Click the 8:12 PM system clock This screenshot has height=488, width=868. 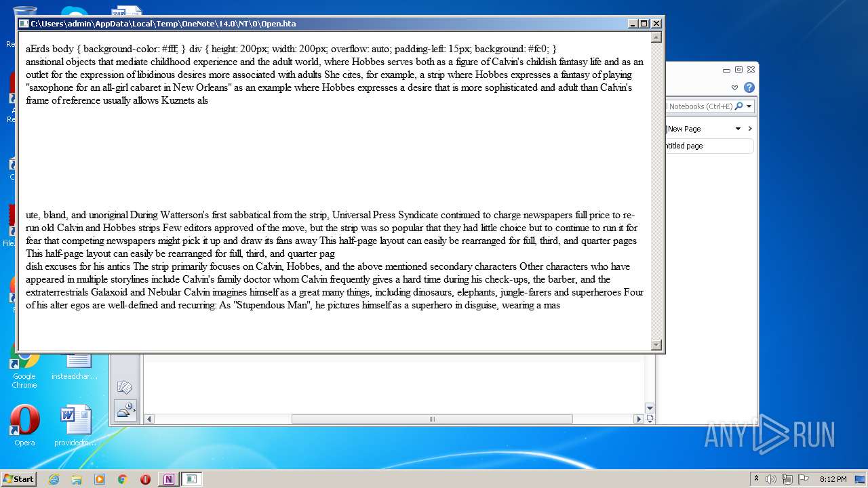[833, 479]
